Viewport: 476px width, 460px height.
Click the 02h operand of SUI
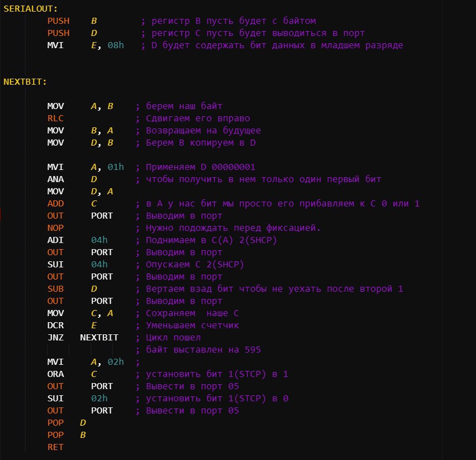click(99, 398)
